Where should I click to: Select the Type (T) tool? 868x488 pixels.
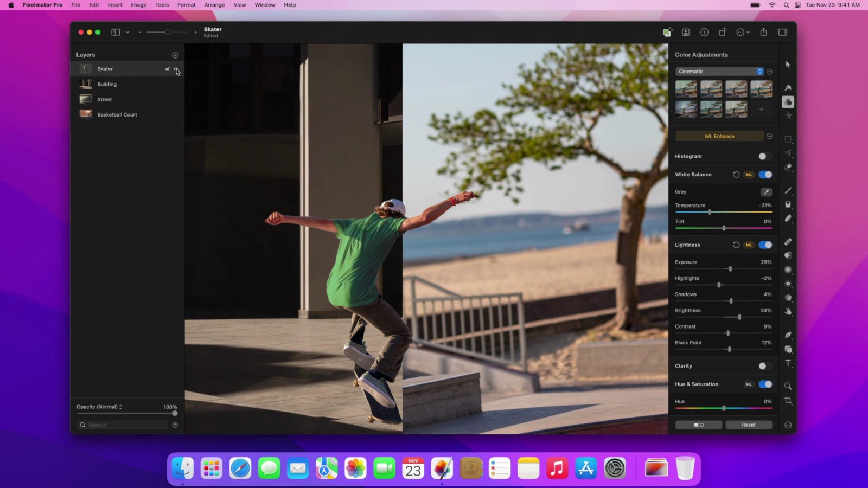788,363
